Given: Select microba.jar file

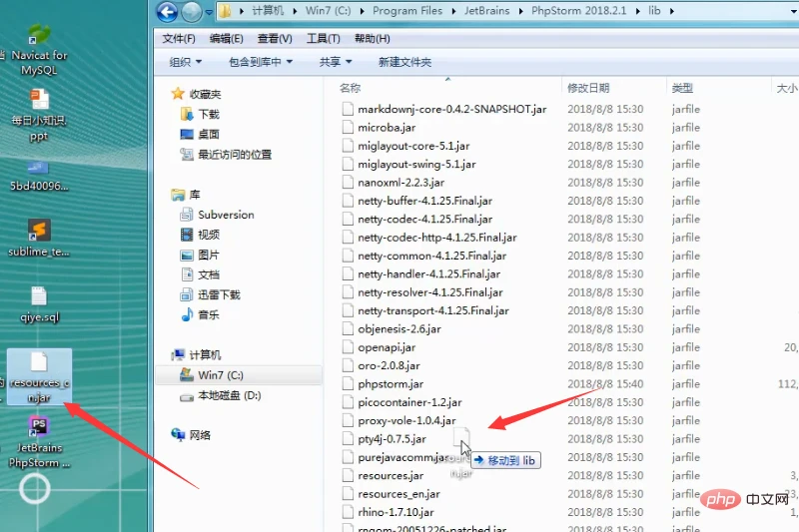Looking at the screenshot, I should [x=380, y=128].
